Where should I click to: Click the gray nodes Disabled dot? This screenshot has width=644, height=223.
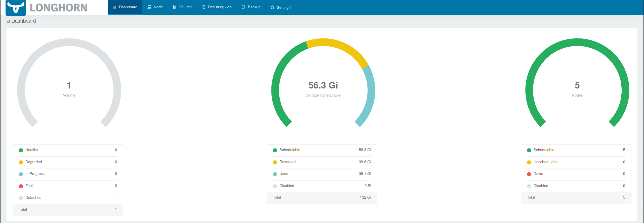pyautogui.click(x=529, y=186)
